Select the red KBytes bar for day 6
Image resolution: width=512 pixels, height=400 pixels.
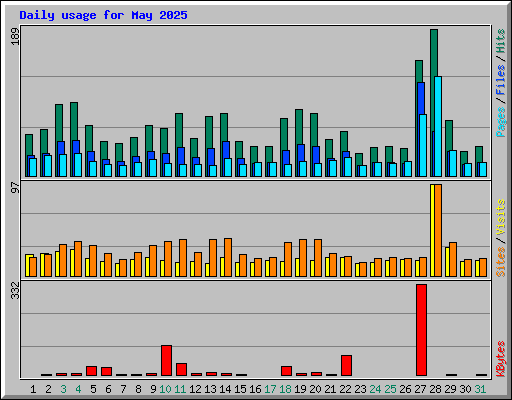[106, 372]
